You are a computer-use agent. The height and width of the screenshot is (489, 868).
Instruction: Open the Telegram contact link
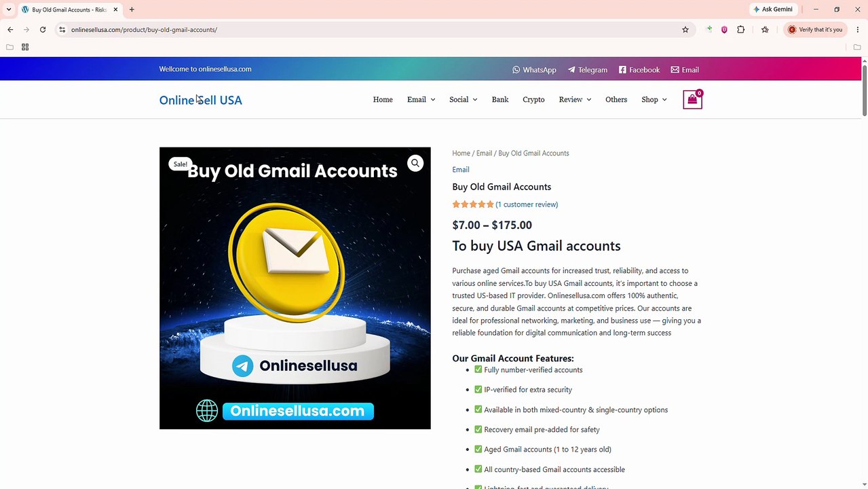click(x=588, y=69)
